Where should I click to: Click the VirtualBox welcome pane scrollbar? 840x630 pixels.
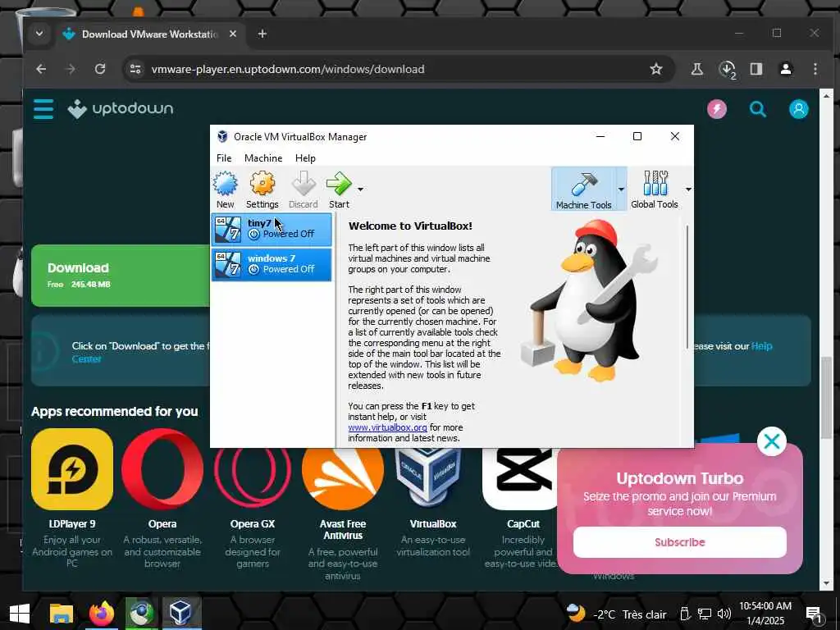[x=687, y=287]
